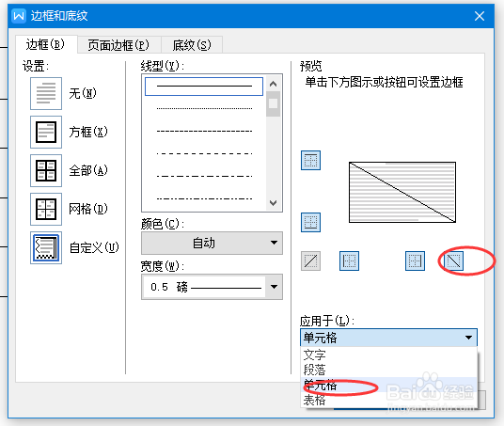
Task: Click the 全部(A) label text
Action: pyautogui.click(x=88, y=170)
